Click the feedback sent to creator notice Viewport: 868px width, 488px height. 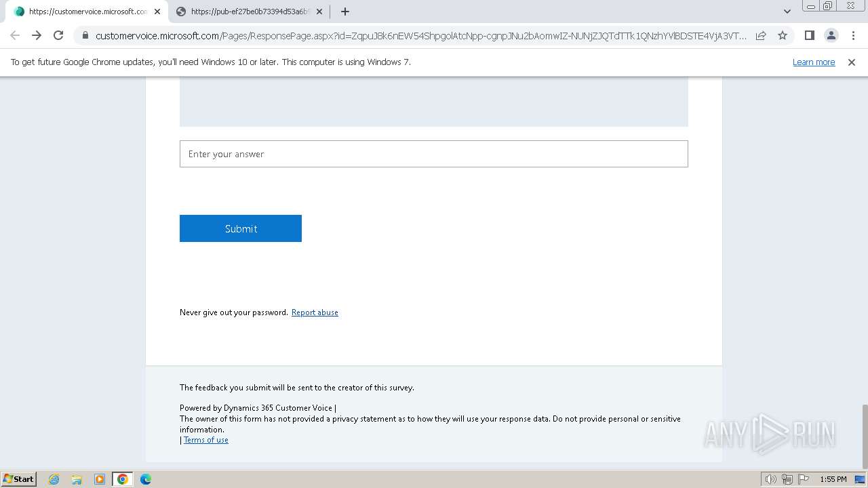[297, 388]
